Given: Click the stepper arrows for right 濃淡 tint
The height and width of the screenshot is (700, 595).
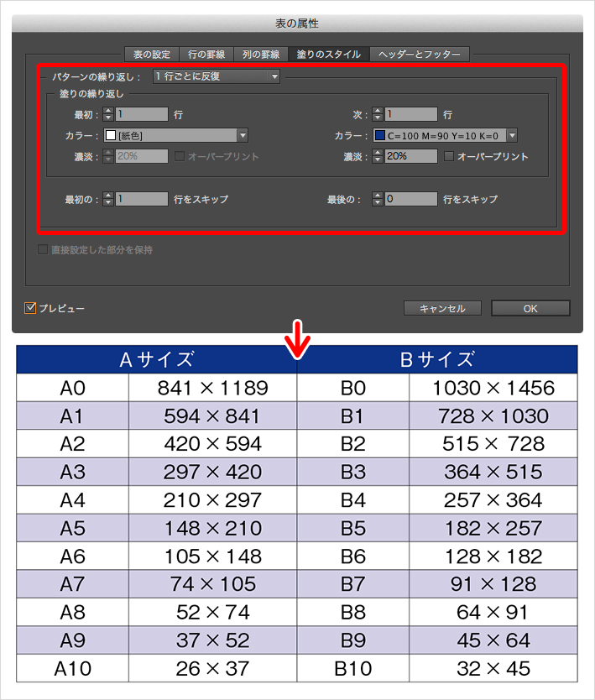Looking at the screenshot, I should pos(378,156).
